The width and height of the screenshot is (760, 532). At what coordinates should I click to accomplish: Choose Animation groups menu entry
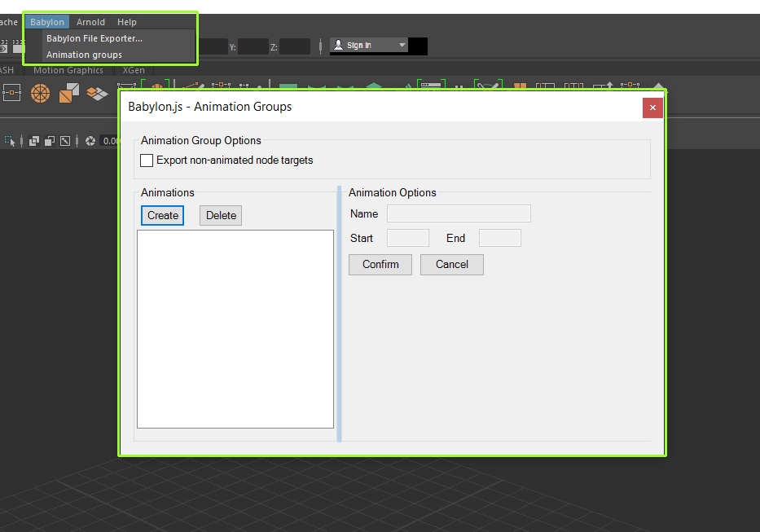tap(84, 55)
